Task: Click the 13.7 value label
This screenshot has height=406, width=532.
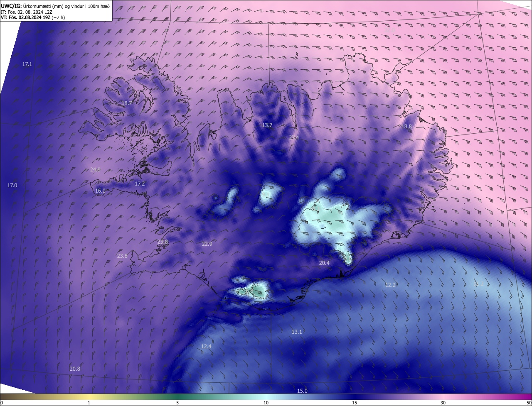Action: coord(267,125)
